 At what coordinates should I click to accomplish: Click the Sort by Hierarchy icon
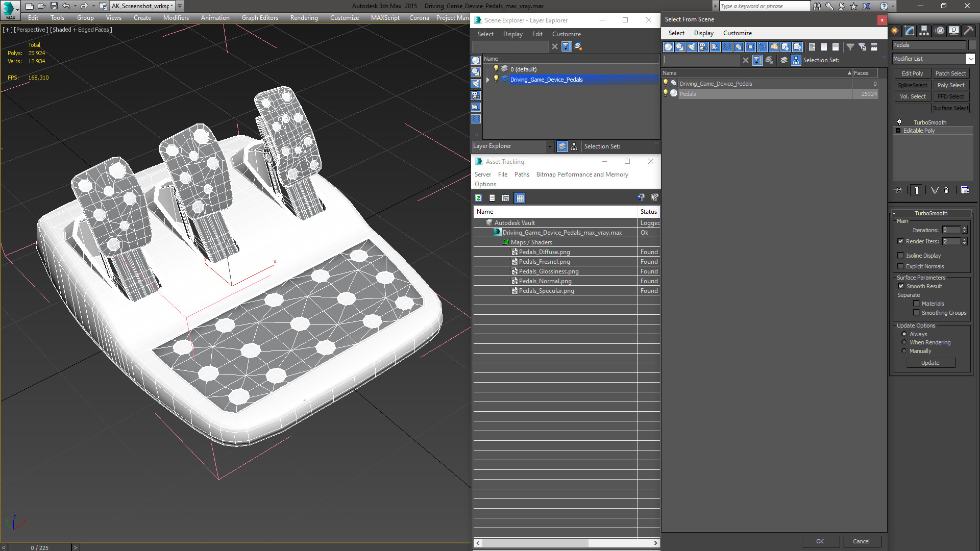coord(796,60)
